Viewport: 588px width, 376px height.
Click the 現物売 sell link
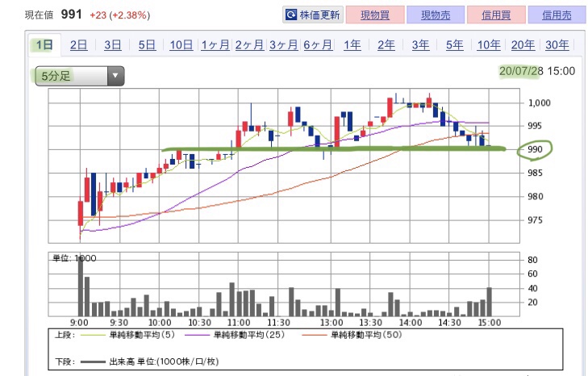click(436, 15)
